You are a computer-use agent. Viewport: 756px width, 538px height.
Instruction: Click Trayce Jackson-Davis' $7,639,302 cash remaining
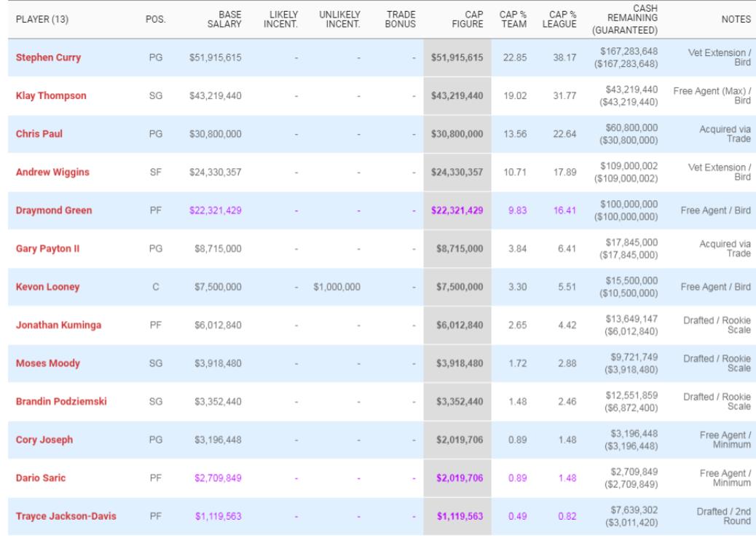coord(634,510)
